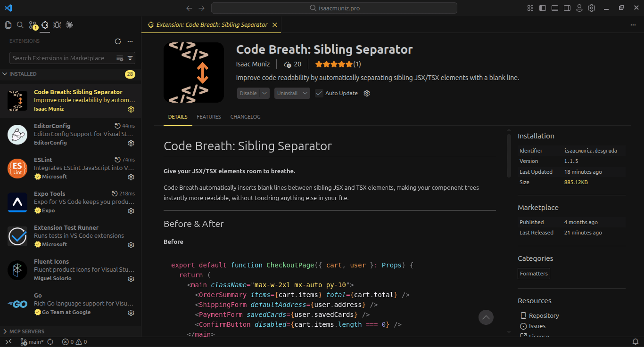Screen dimensions: 644x347
Task: Open the Search view icon
Action: point(20,25)
